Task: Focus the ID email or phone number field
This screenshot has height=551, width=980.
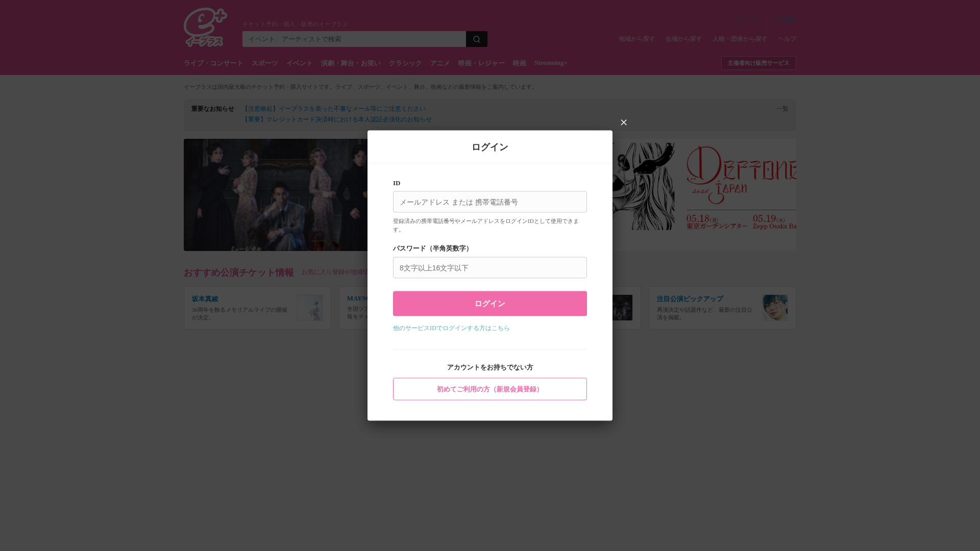Action: (489, 202)
